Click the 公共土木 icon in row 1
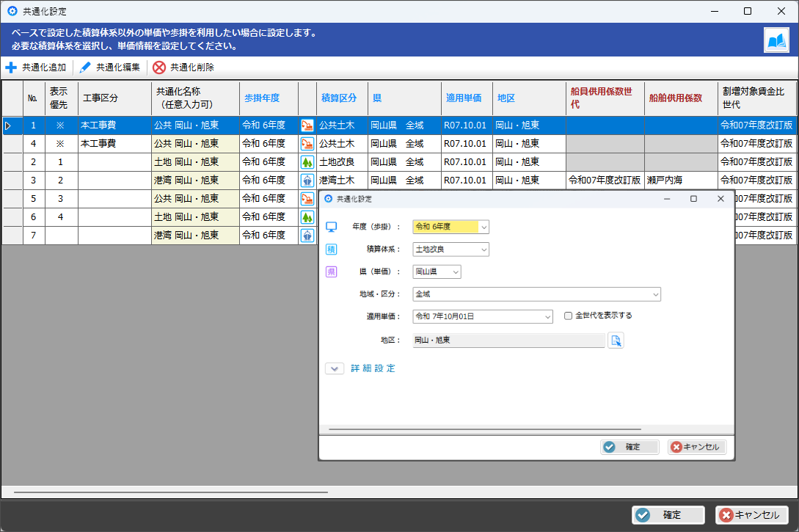The width and height of the screenshot is (799, 532). click(307, 125)
